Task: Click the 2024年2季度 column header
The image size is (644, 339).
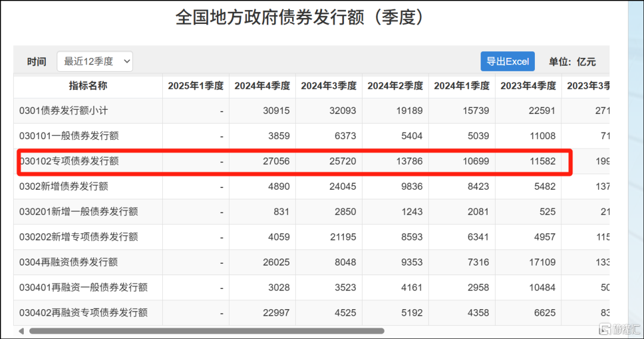Action: coord(395,86)
